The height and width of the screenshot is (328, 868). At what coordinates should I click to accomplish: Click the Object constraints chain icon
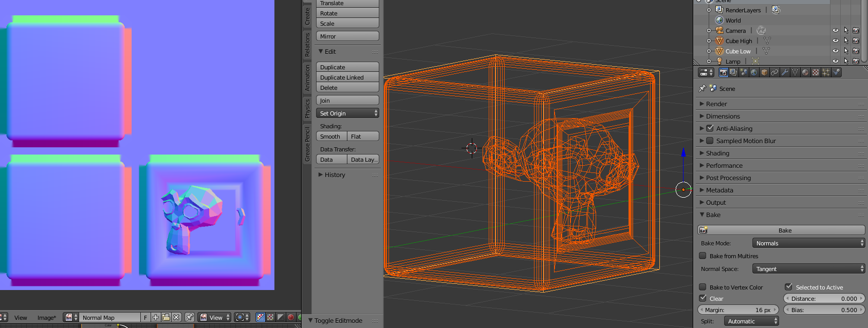pos(774,72)
